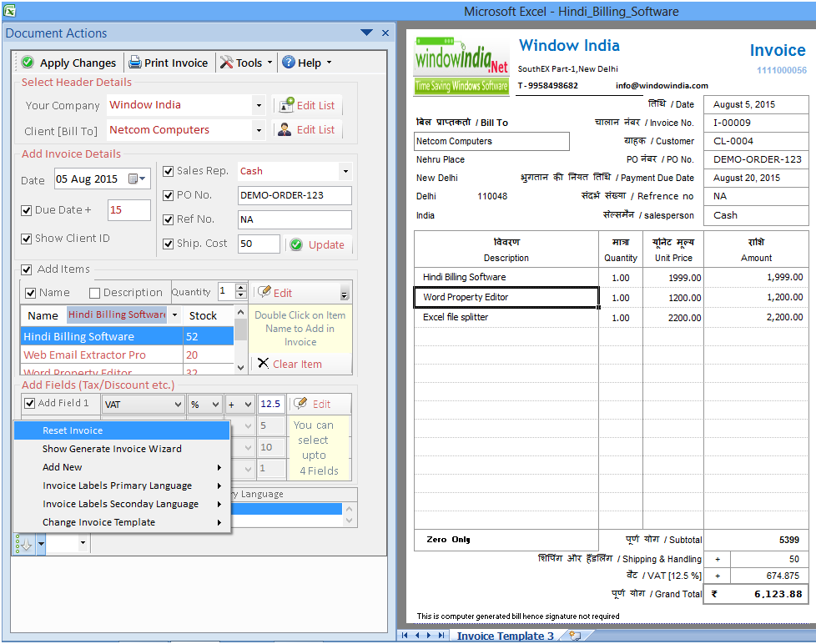
Task: Toggle the Sales Rep. checkbox
Action: tap(168, 171)
